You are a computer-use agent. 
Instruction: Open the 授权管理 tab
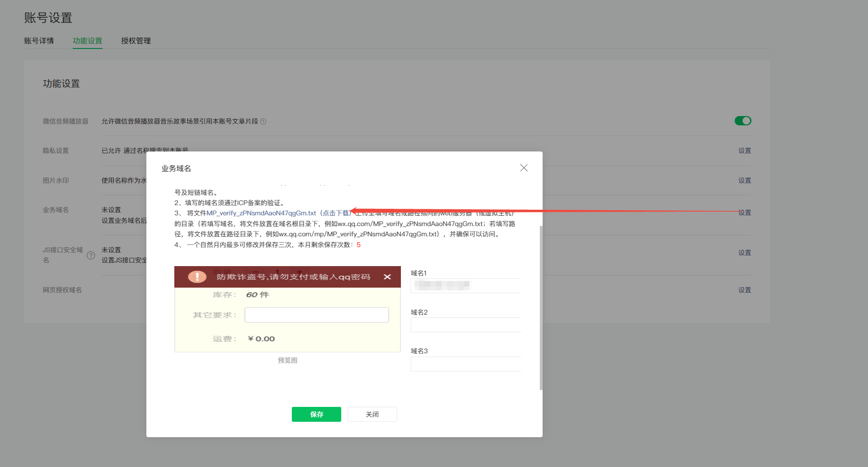point(136,41)
